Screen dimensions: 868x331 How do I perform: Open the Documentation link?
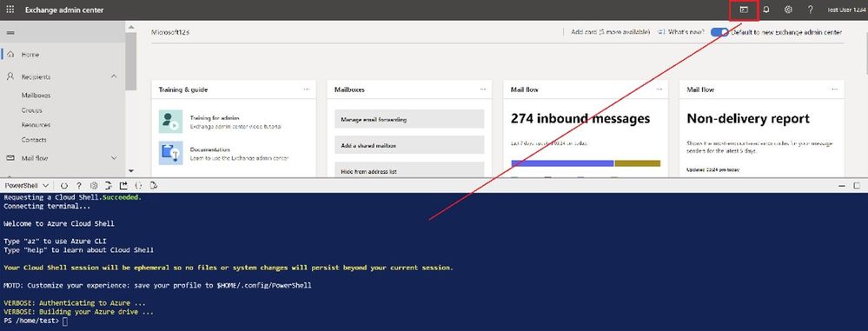[209, 149]
